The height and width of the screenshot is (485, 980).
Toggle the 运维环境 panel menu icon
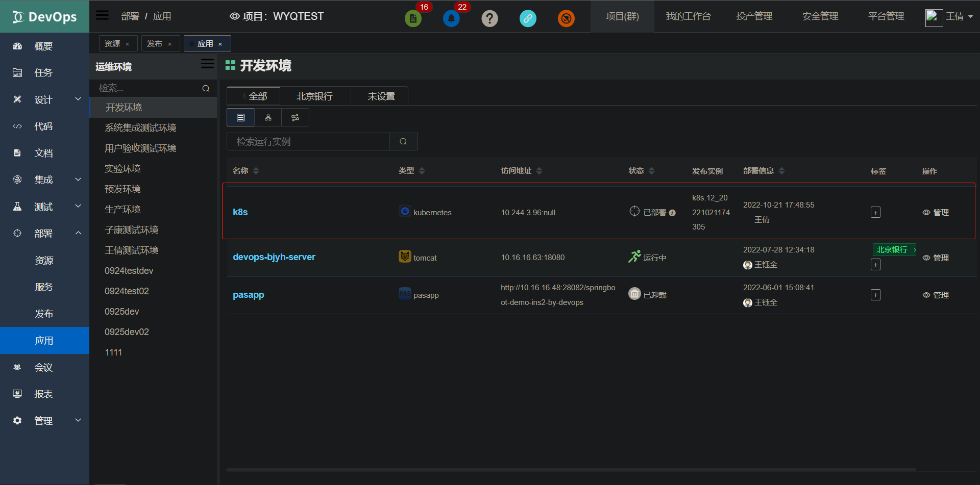[207, 63]
